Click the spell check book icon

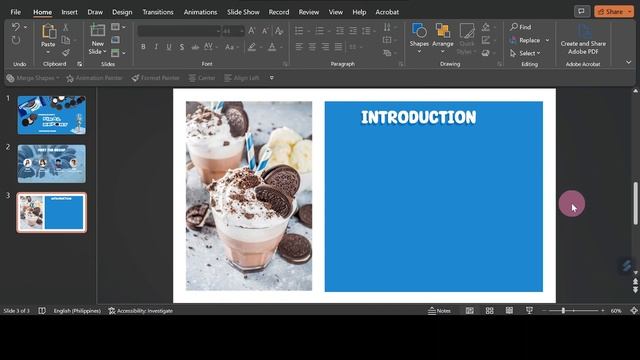42,311
